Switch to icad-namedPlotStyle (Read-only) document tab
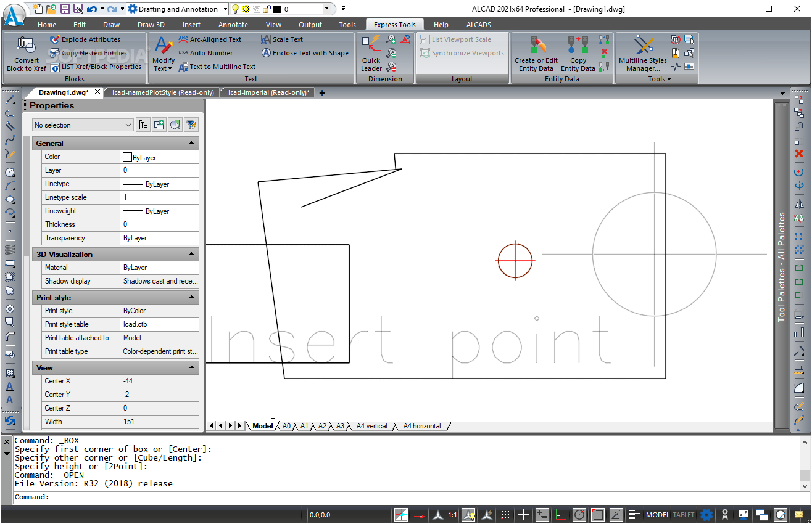 pos(163,92)
